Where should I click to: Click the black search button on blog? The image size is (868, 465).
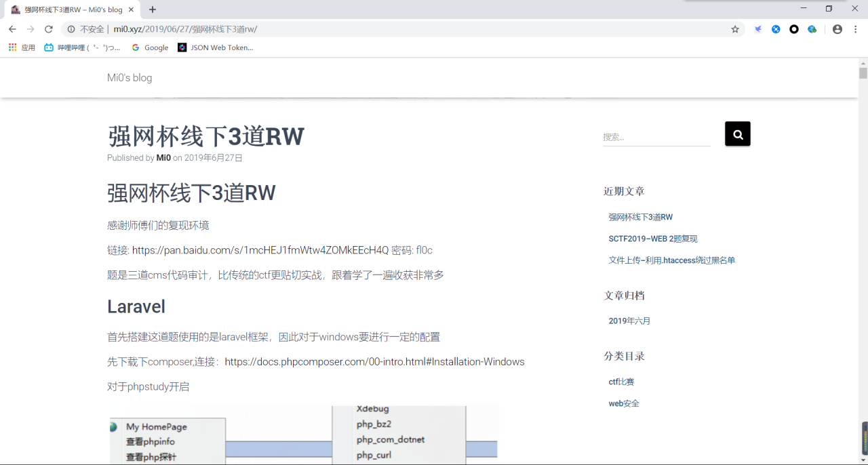coord(738,134)
